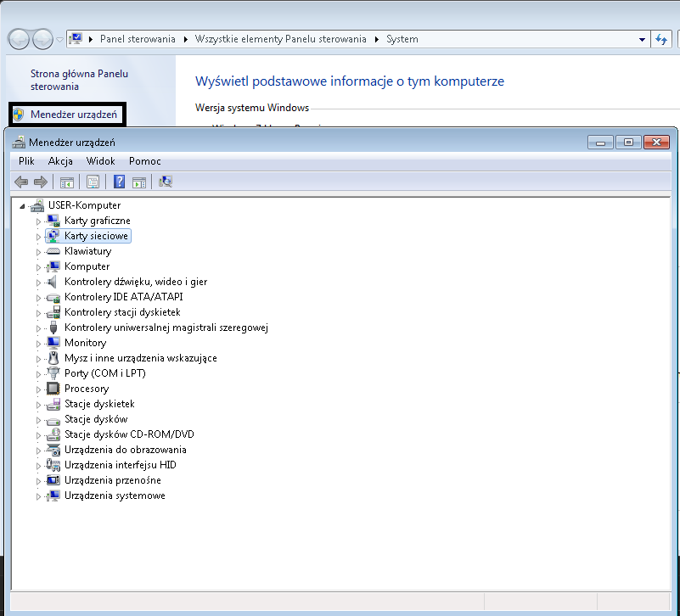Click Panel sterowania in the breadcrumb

click(138, 39)
